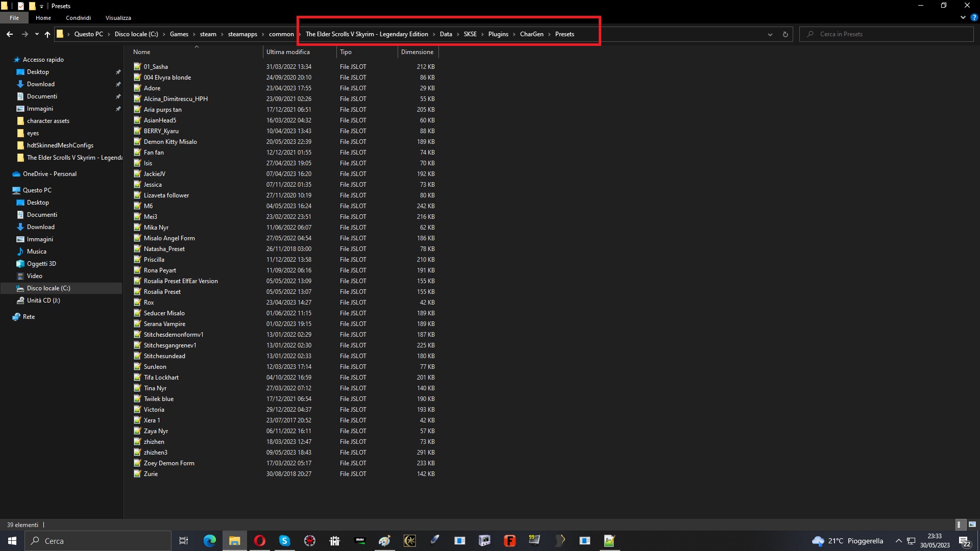Click the blue Help question mark icon

pyautogui.click(x=974, y=17)
